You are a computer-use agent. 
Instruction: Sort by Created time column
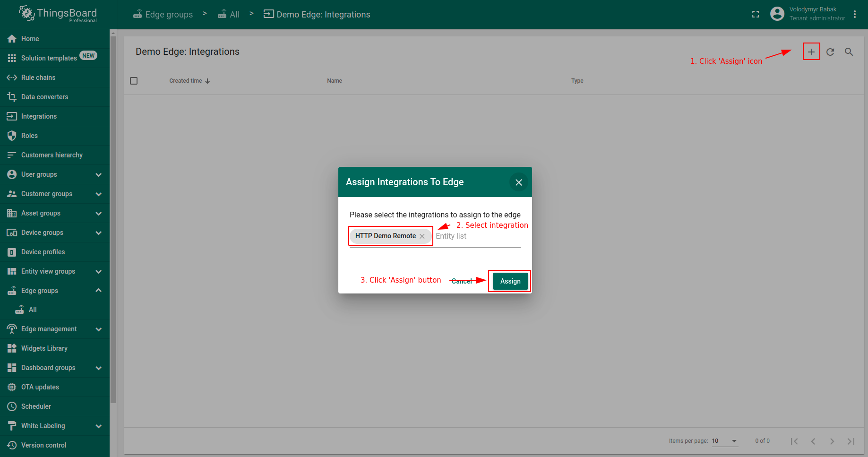pos(189,81)
